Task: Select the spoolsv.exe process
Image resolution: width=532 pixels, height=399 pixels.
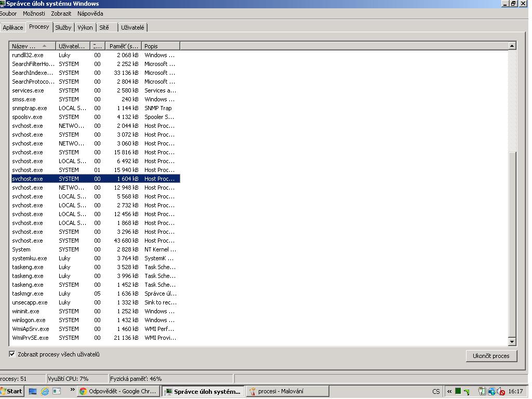Action: pos(96,117)
